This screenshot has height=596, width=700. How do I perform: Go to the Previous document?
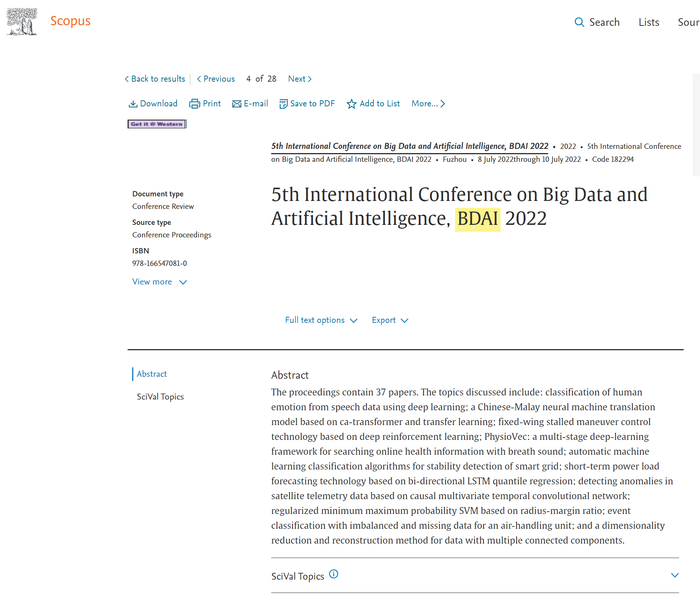(x=216, y=79)
